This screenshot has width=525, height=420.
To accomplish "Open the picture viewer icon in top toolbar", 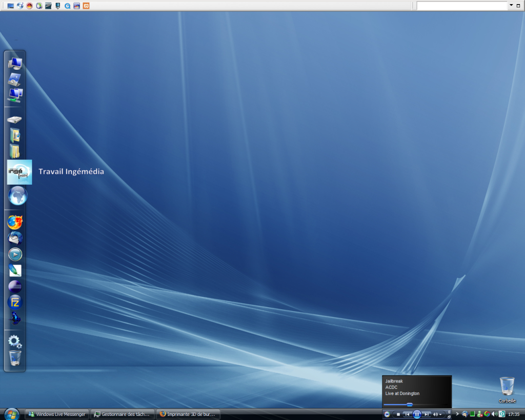I will 77,6.
